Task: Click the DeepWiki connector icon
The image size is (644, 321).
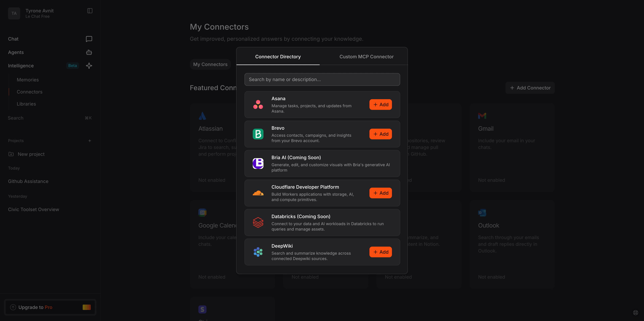Action: (x=258, y=252)
